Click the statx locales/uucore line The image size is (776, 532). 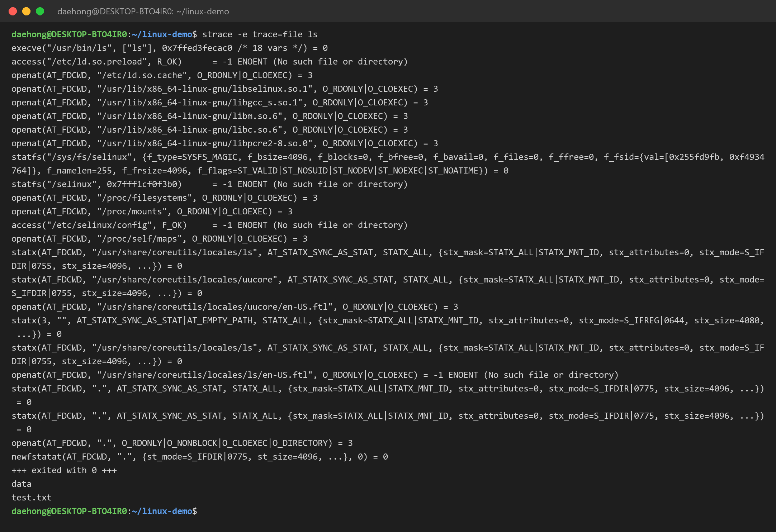pyautogui.click(x=388, y=286)
